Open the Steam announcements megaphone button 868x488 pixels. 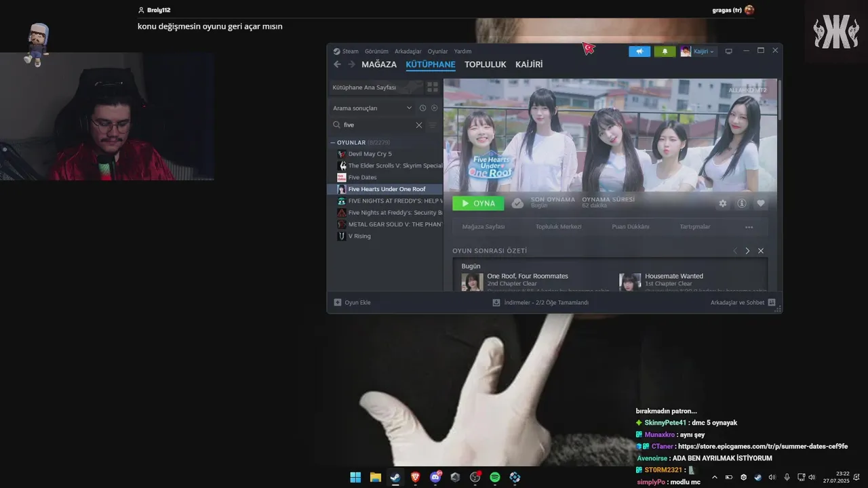click(x=639, y=52)
